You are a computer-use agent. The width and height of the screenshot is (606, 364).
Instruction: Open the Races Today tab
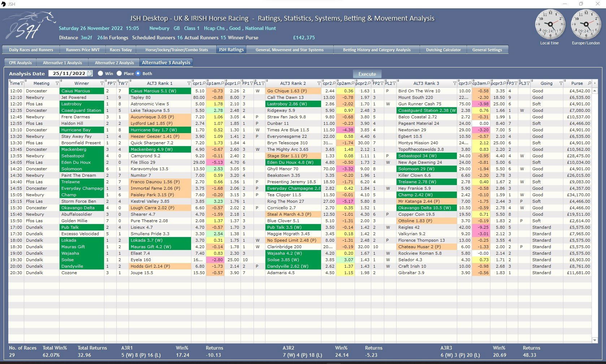click(121, 50)
